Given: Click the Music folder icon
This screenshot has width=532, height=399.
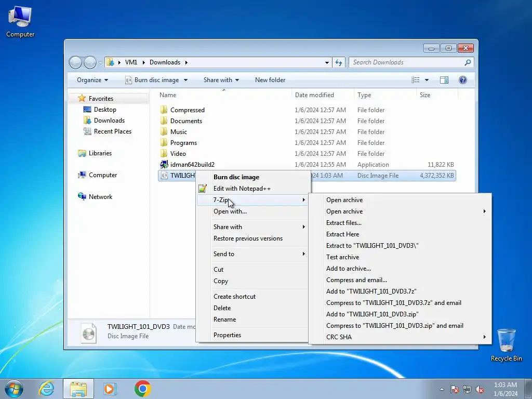Looking at the screenshot, I should tap(164, 131).
